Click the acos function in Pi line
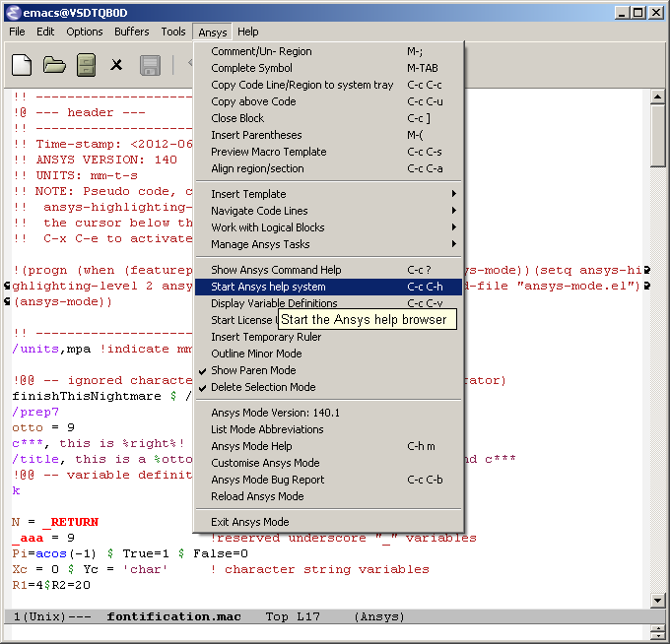Image resolution: width=670 pixels, height=644 pixels. 51,553
